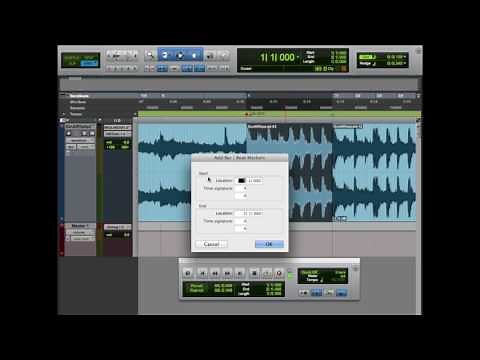Open the audio track input path selector

[118, 127]
